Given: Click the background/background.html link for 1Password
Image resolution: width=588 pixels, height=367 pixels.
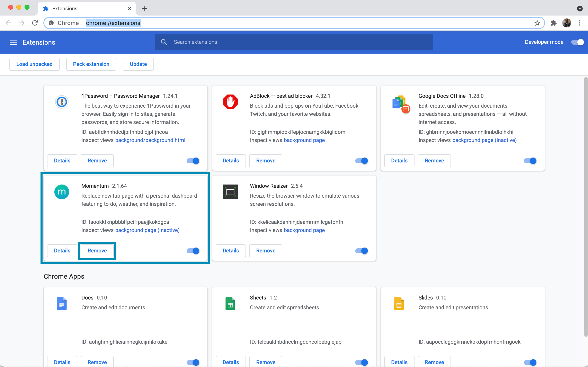Looking at the screenshot, I should 150,140.
